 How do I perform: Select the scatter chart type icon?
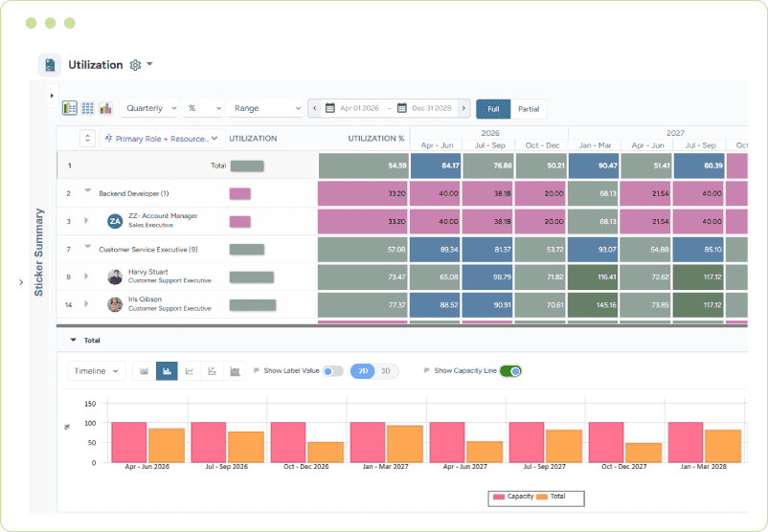(x=212, y=371)
